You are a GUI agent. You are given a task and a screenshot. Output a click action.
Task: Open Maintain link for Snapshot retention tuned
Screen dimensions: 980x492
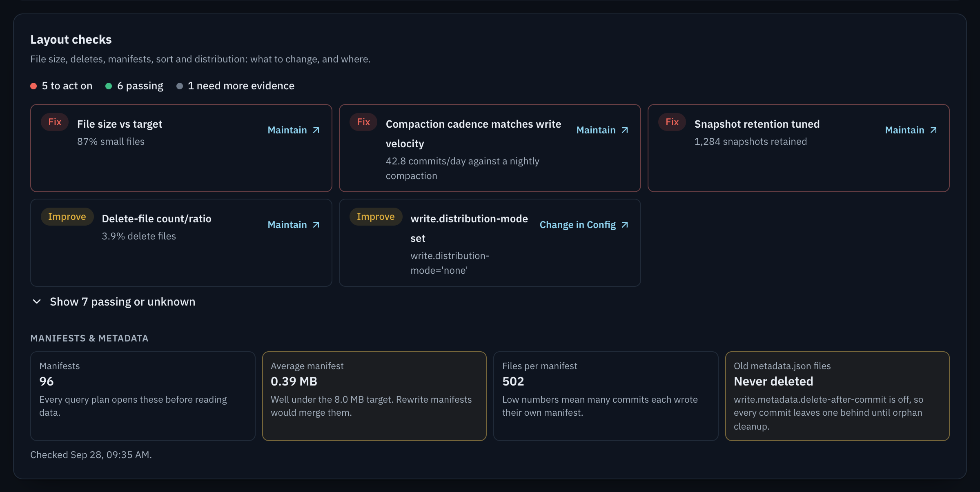[x=911, y=130]
